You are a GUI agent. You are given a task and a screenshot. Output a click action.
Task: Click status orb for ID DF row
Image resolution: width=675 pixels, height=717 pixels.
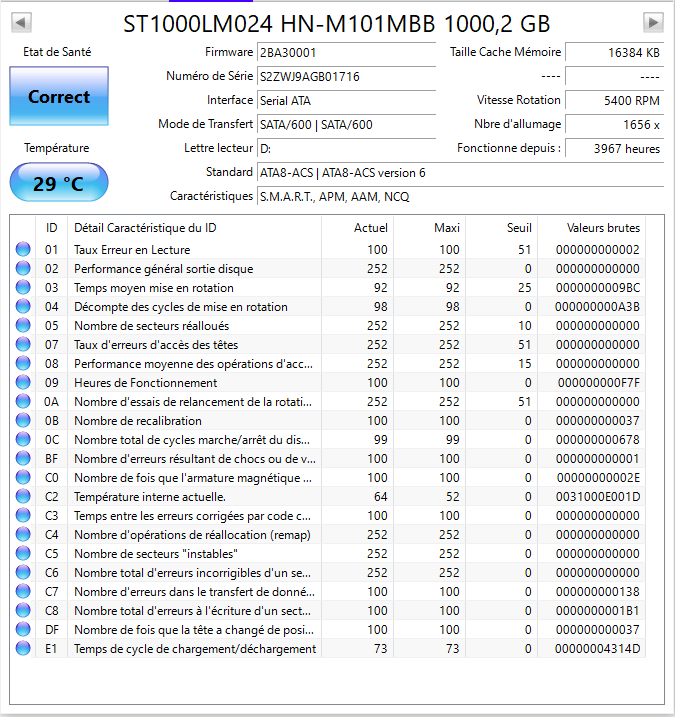coord(23,629)
